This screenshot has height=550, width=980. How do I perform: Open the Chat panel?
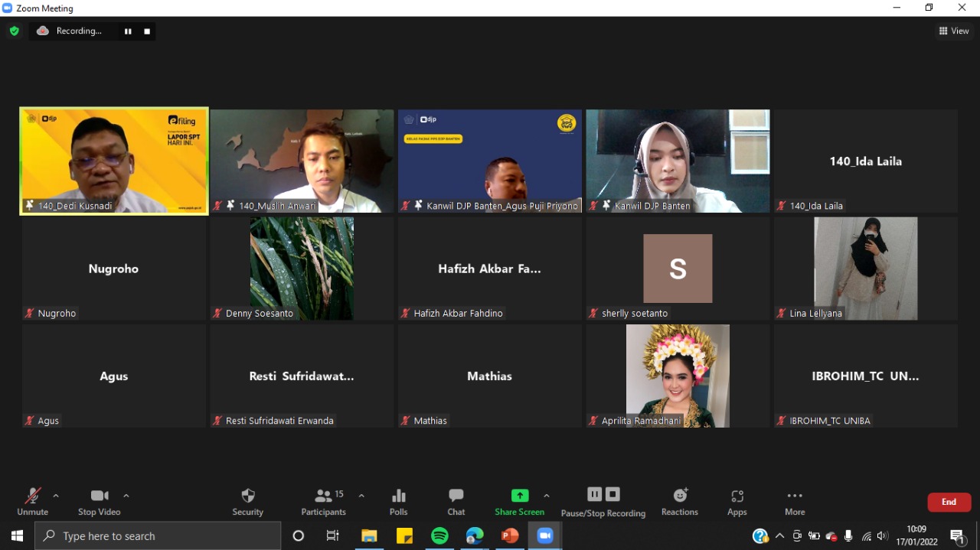pos(456,502)
